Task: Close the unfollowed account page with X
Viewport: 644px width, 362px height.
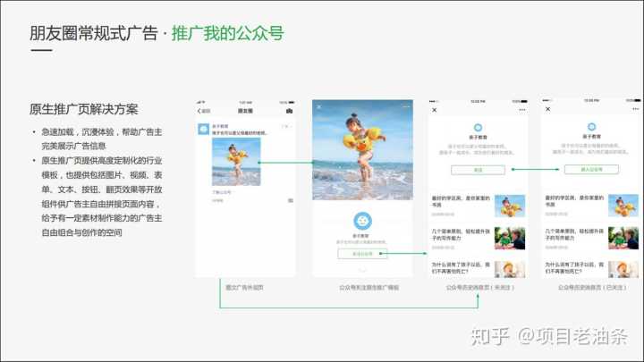Action: click(x=434, y=110)
